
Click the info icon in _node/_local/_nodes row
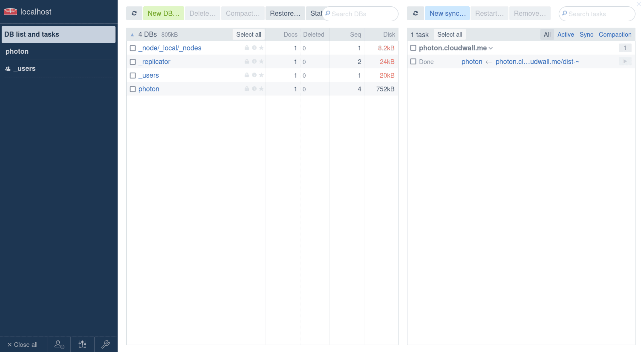click(x=254, y=48)
